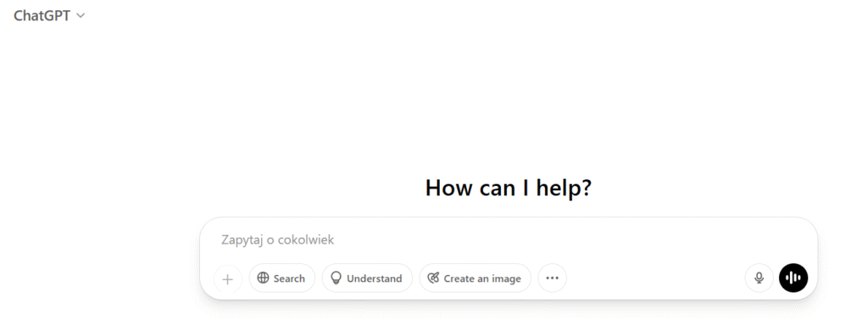Select the Search label text
The height and width of the screenshot is (326, 868).
[289, 278]
